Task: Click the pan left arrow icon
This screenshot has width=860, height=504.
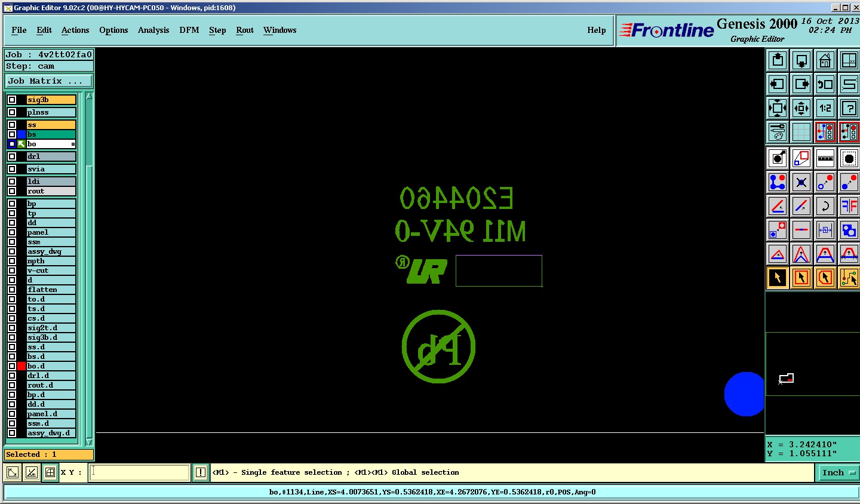Action: (778, 84)
